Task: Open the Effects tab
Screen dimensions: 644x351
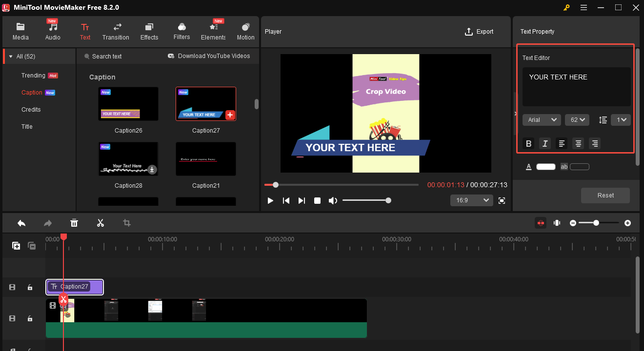Action: (149, 31)
